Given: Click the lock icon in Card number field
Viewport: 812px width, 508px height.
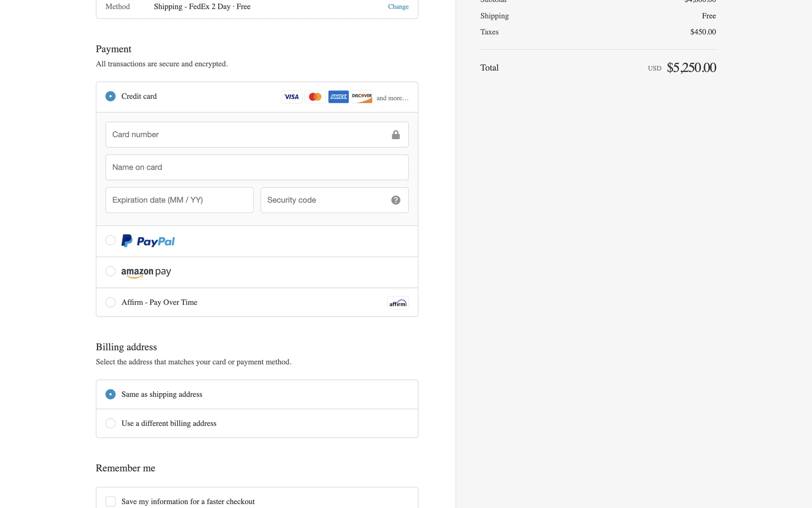Looking at the screenshot, I should tap(396, 135).
